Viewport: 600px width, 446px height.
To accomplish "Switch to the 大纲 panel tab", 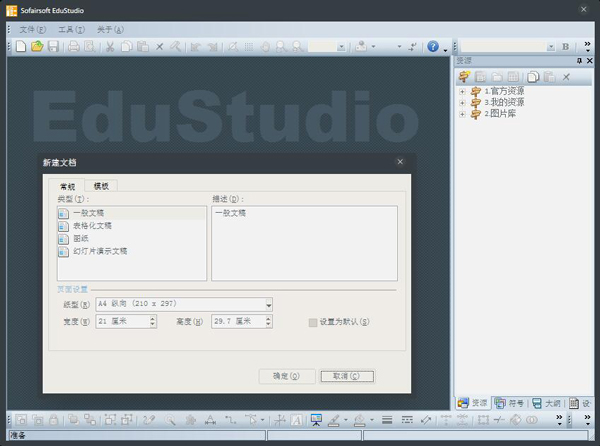I will tap(547, 403).
